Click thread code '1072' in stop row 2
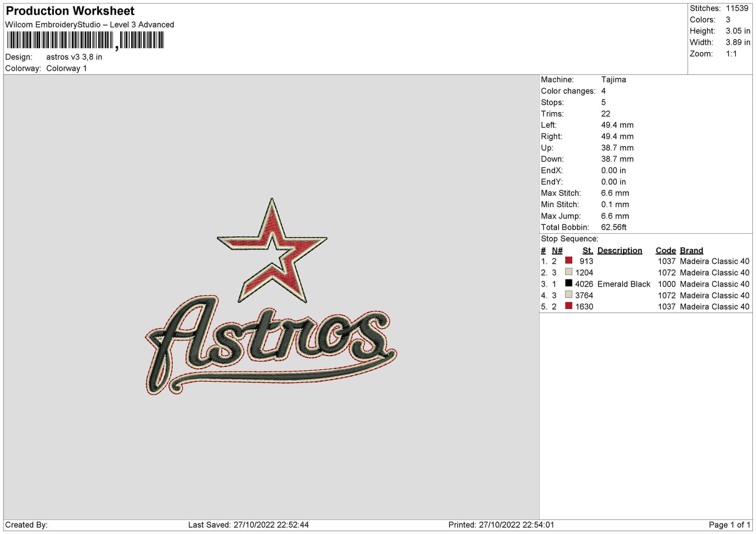This screenshot has height=534, width=756. click(667, 273)
